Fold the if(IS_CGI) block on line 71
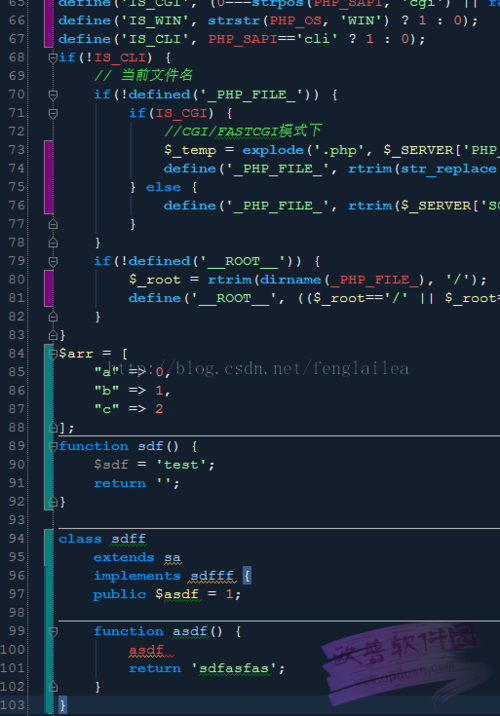500x716 pixels. (53, 113)
